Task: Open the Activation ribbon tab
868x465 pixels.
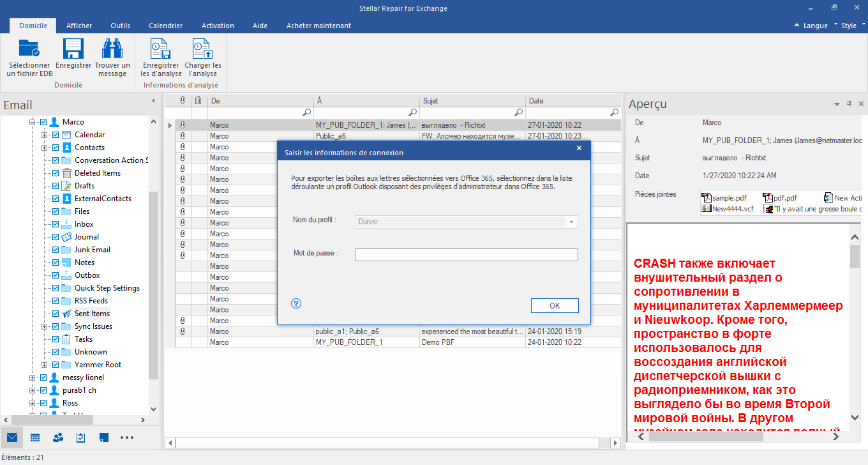Action: [218, 26]
